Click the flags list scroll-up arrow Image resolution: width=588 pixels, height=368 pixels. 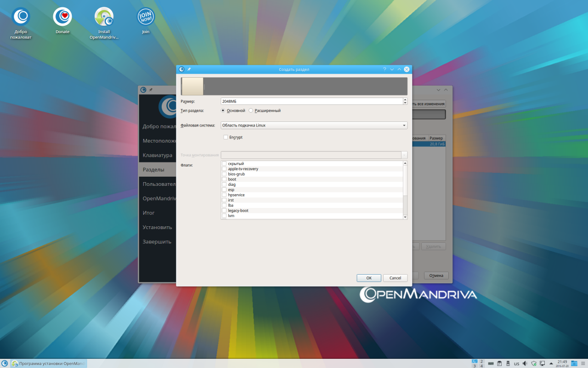pos(405,163)
